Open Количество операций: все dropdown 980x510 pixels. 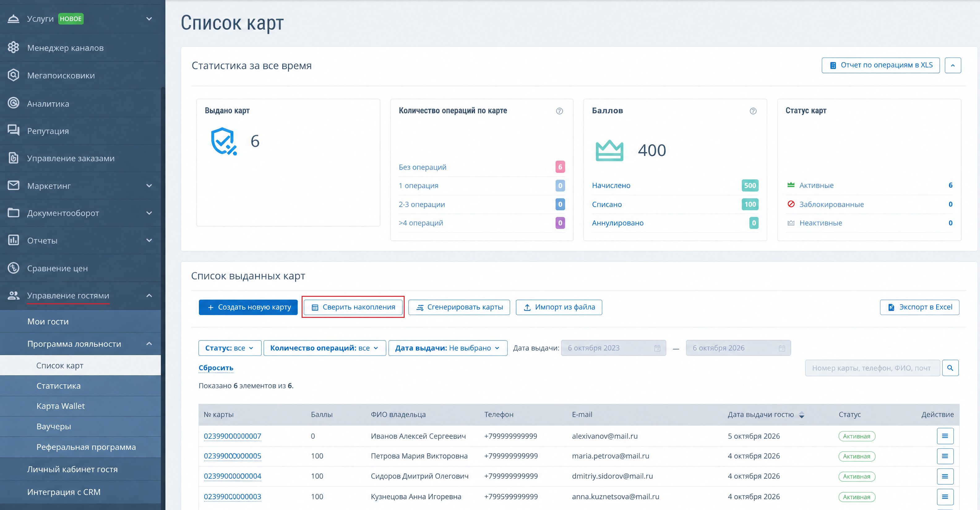tap(325, 348)
